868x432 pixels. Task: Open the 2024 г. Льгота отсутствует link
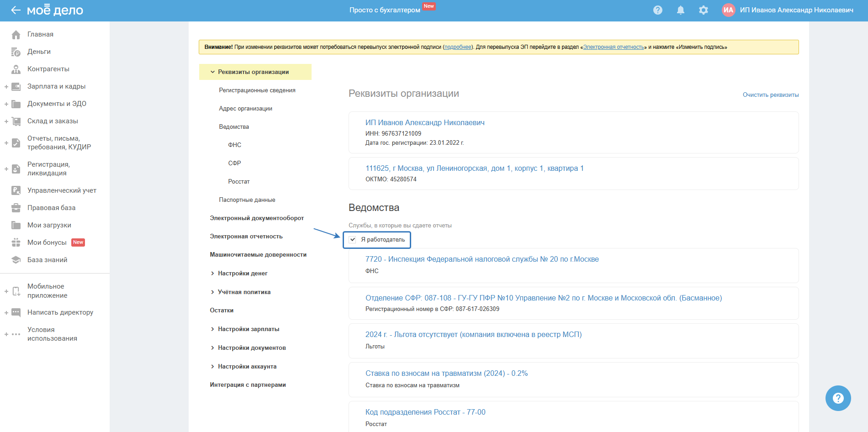[474, 335]
